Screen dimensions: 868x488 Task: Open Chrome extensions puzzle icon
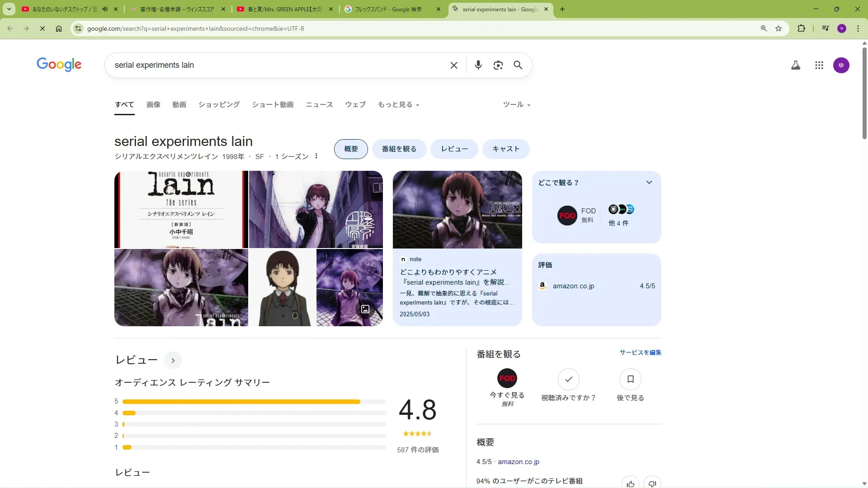(x=801, y=28)
